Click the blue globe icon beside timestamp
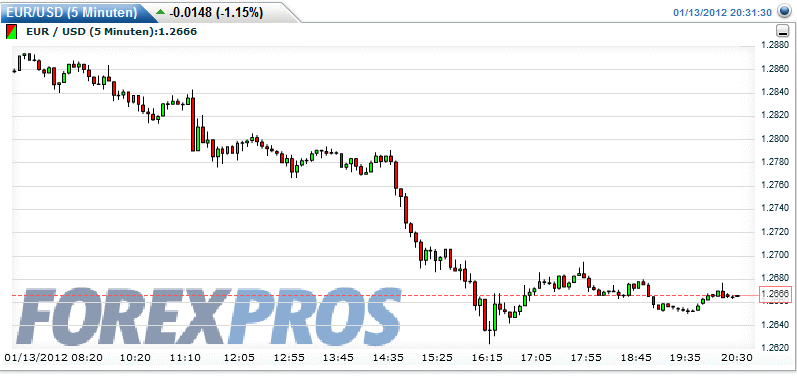797x376 pixels. point(783,12)
